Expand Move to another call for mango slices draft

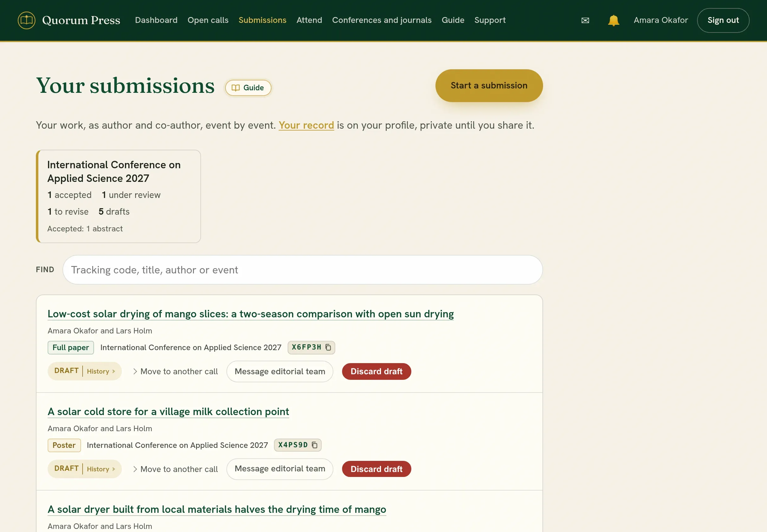[x=175, y=371]
